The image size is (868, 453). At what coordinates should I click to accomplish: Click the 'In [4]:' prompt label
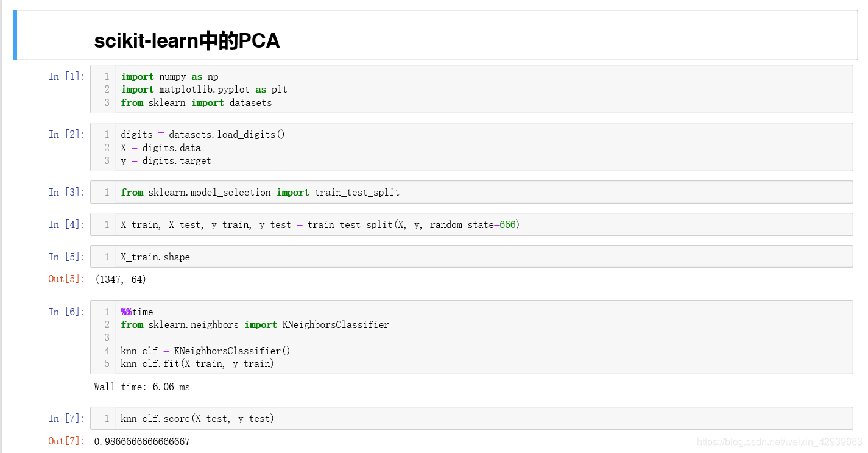pos(67,224)
